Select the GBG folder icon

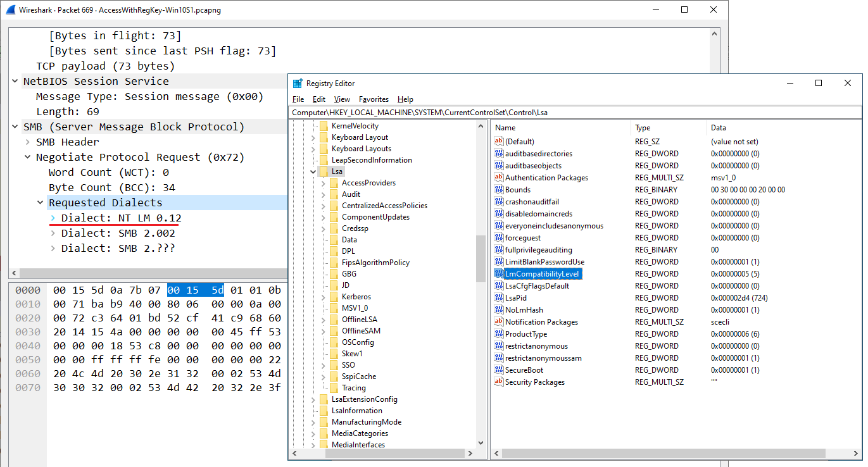[x=333, y=274]
